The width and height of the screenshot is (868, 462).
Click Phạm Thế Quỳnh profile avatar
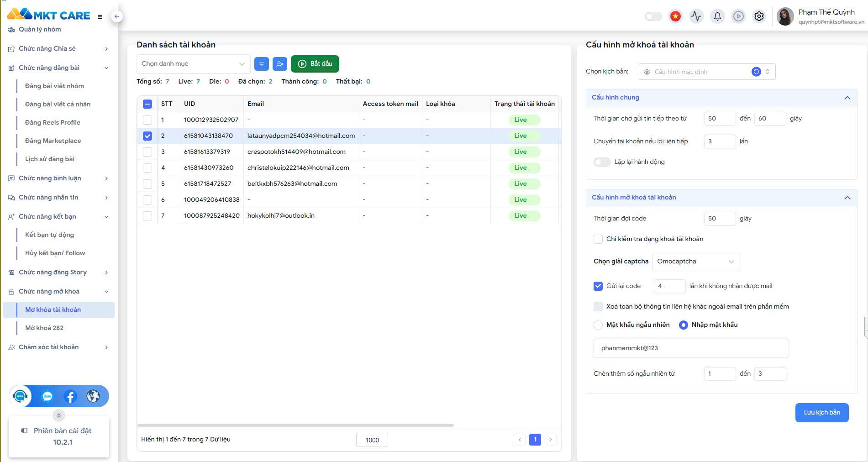tap(785, 16)
